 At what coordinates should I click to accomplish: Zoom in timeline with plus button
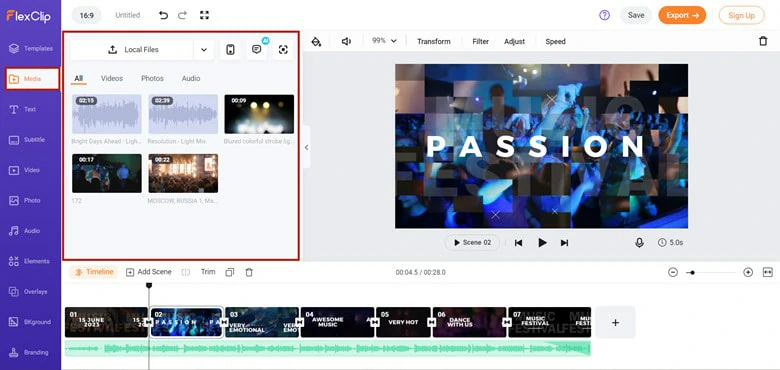pyautogui.click(x=748, y=272)
